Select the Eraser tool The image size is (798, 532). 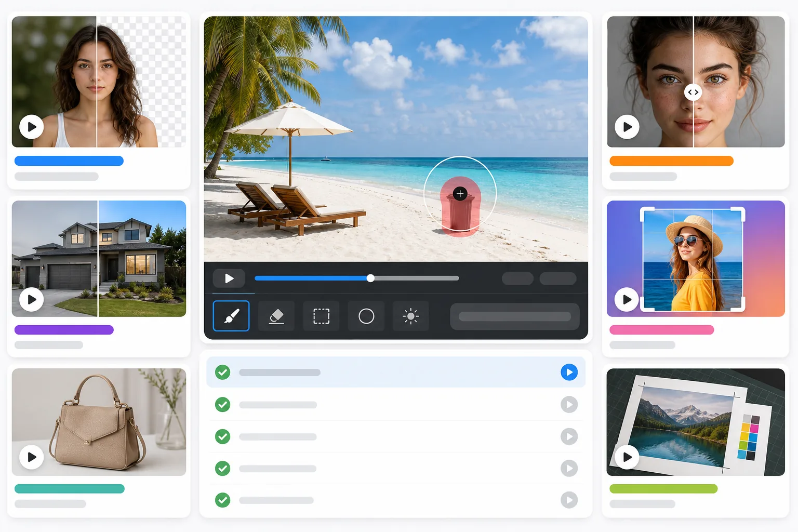point(276,316)
